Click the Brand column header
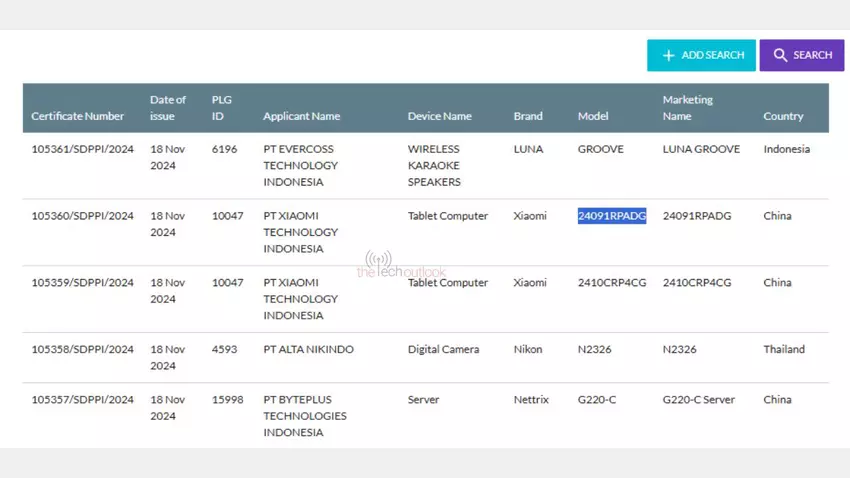Viewport: 850px width, 478px height. [528, 116]
